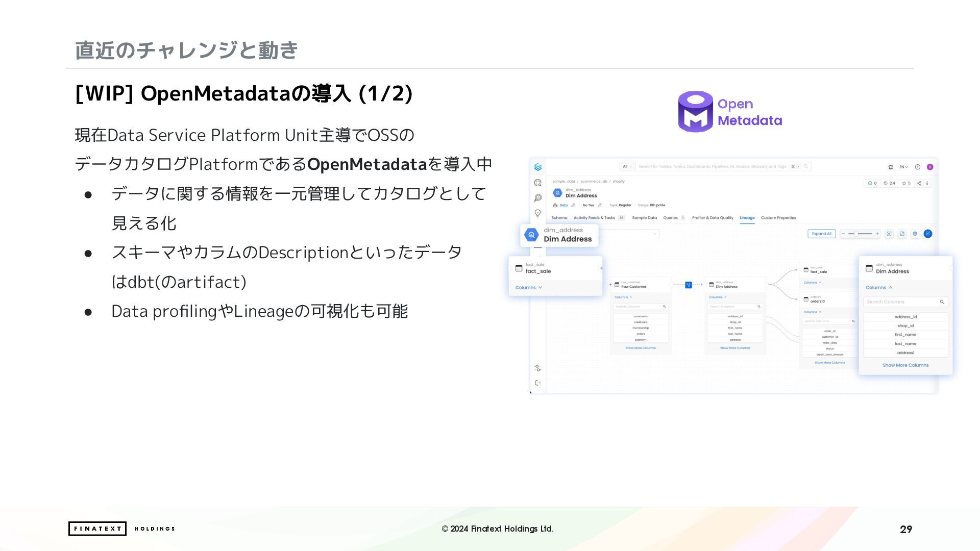The image size is (980, 551).
Task: Collapse Columns in the orders10 node
Action: pos(813,312)
